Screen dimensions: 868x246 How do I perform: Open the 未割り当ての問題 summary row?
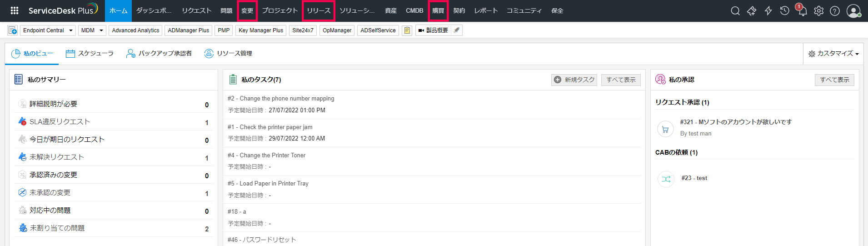pyautogui.click(x=114, y=228)
